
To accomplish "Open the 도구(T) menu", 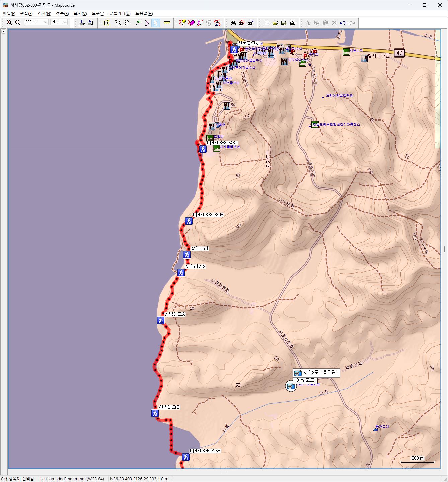I will click(98, 13).
